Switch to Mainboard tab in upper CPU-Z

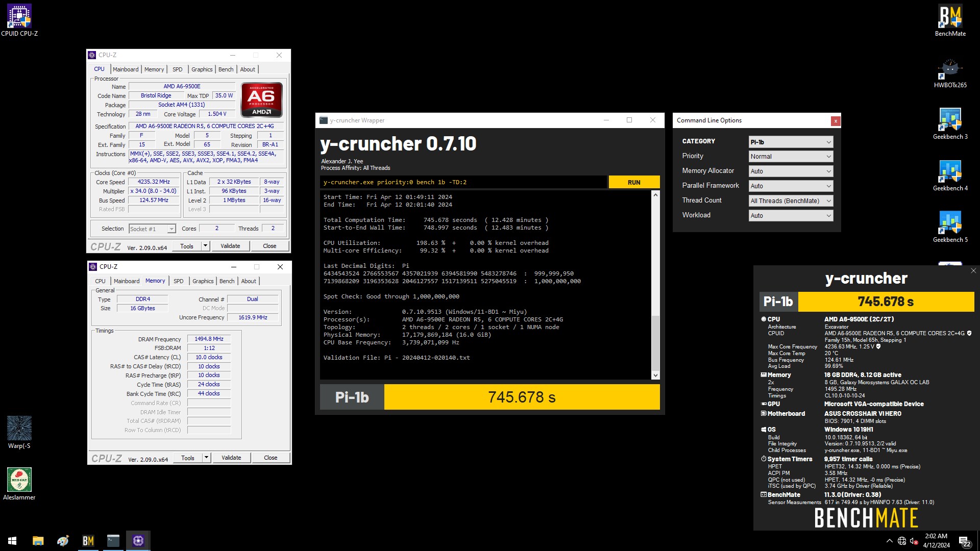(126, 69)
